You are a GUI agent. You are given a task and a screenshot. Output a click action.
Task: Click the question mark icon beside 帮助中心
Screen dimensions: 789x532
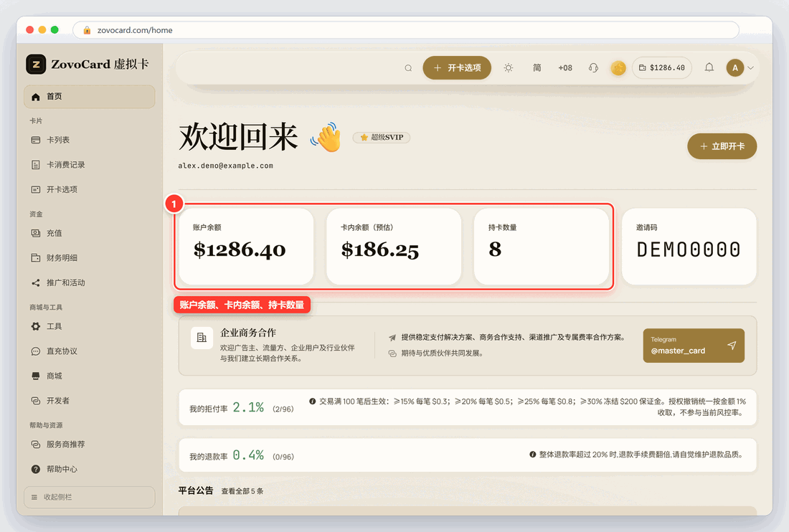point(36,469)
